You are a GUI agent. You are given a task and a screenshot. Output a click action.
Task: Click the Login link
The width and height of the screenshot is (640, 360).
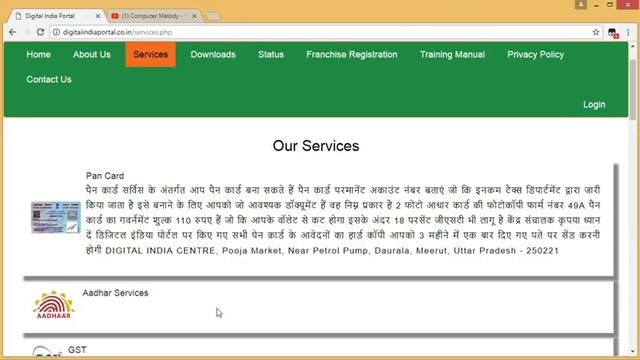coord(594,105)
